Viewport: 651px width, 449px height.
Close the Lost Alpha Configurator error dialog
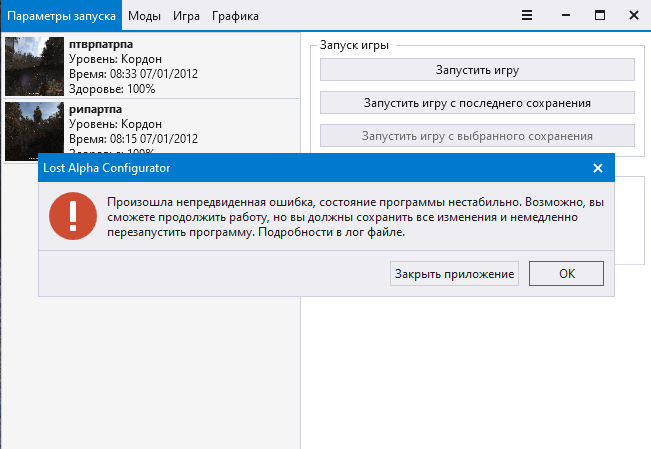[x=597, y=168]
